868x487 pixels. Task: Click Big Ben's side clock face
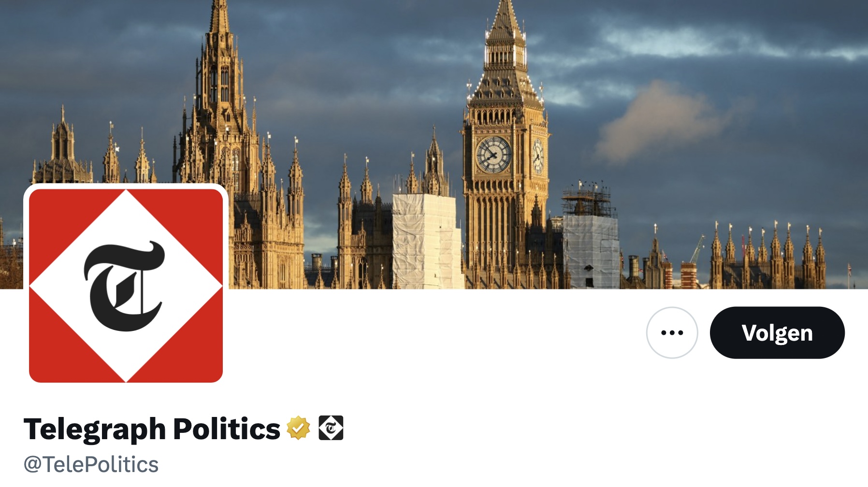(538, 156)
